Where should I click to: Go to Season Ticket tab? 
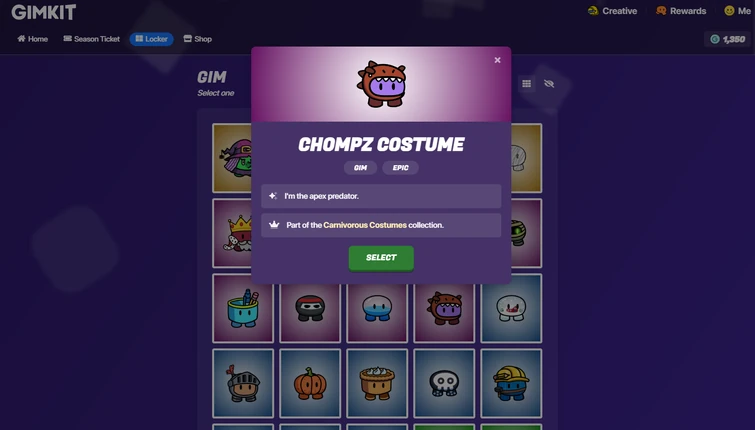click(91, 39)
